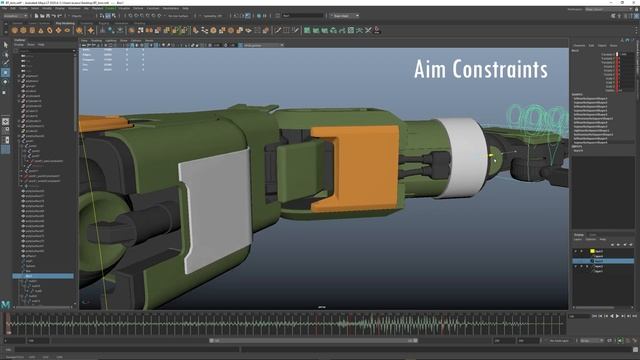
Task: Toggle playback flag of the top yellow layer
Action: pyautogui.click(x=582, y=251)
